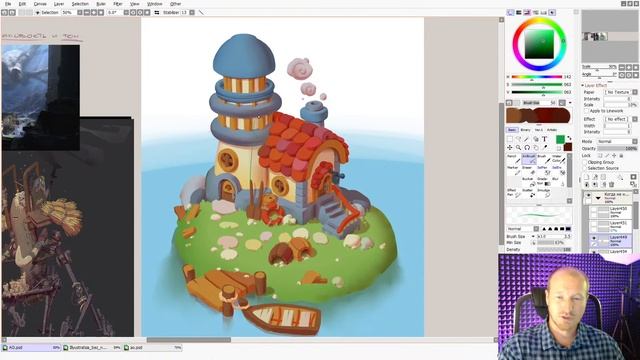Select the Smudge tool
640x360 pixels.
click(x=544, y=193)
